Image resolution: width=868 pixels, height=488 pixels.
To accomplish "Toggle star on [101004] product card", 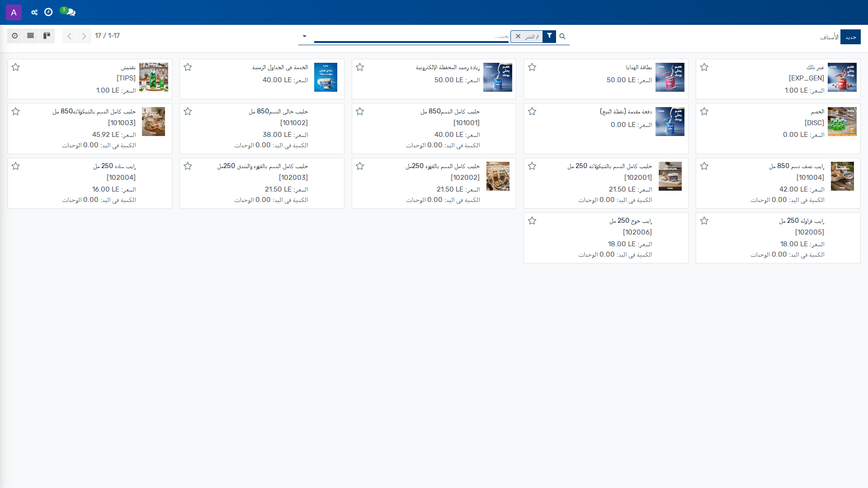I will coord(704,166).
